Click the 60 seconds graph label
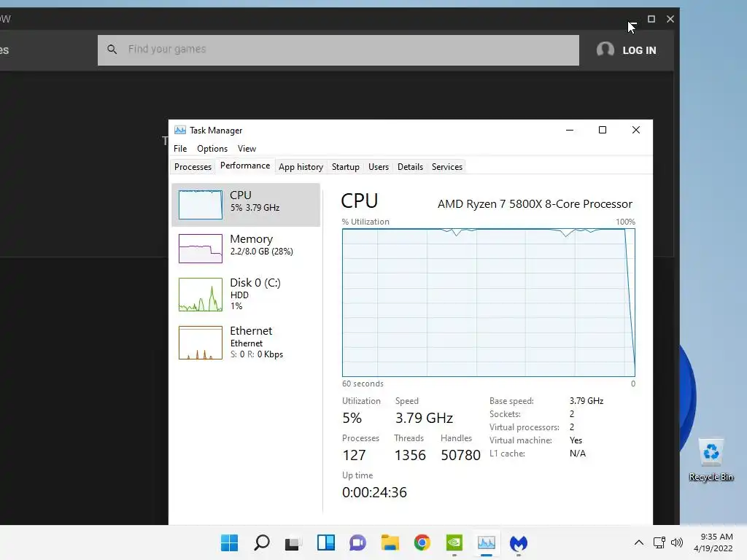The image size is (747, 560). point(363,384)
